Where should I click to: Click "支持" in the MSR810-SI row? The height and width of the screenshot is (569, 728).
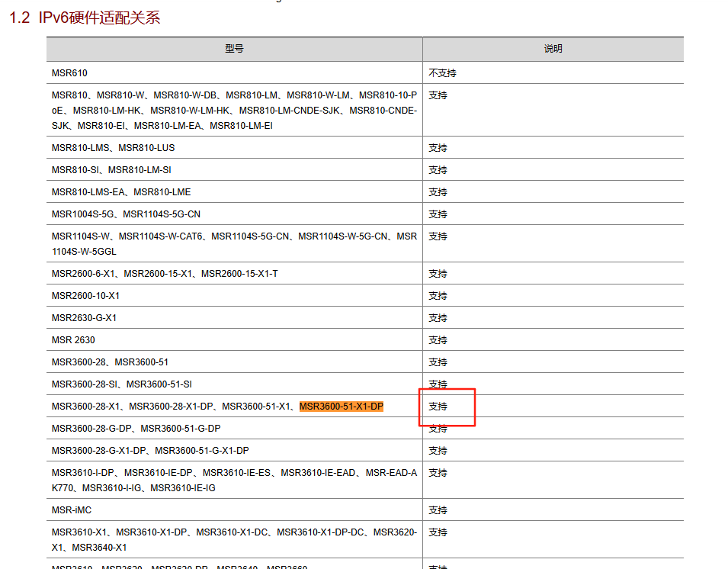(438, 170)
